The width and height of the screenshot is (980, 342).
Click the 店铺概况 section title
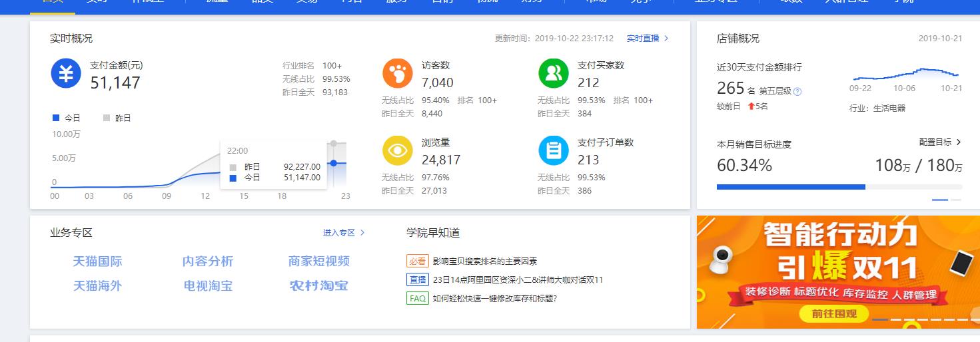(x=737, y=39)
